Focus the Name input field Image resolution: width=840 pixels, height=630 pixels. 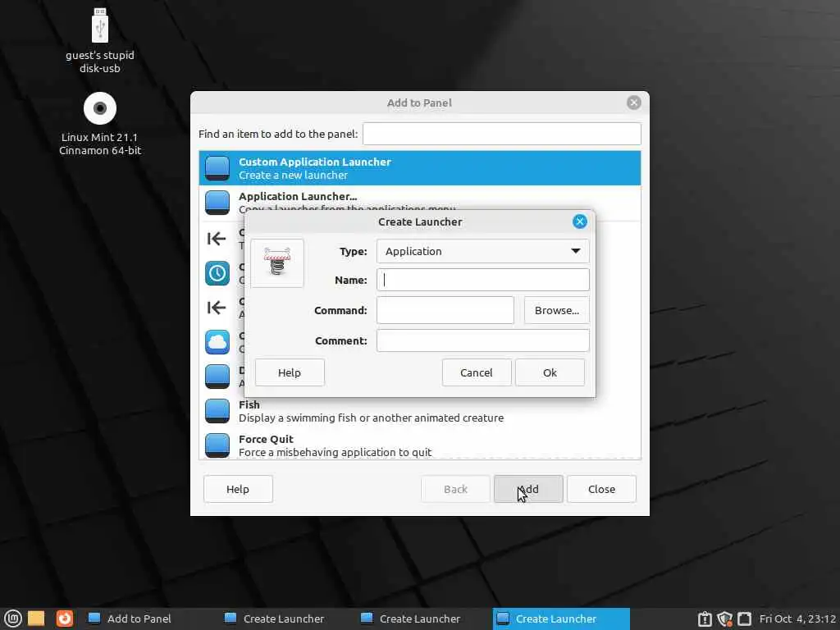[482, 280]
